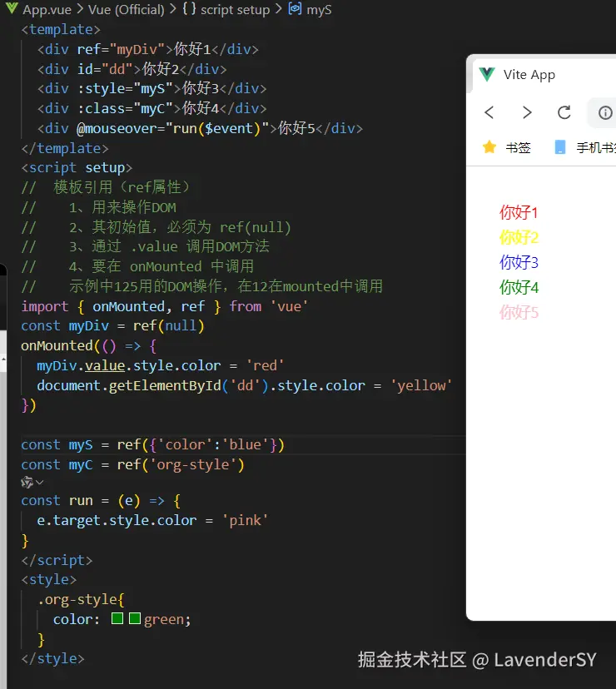
Task: Expand the chevron next to the AI icon
Action: (40, 483)
